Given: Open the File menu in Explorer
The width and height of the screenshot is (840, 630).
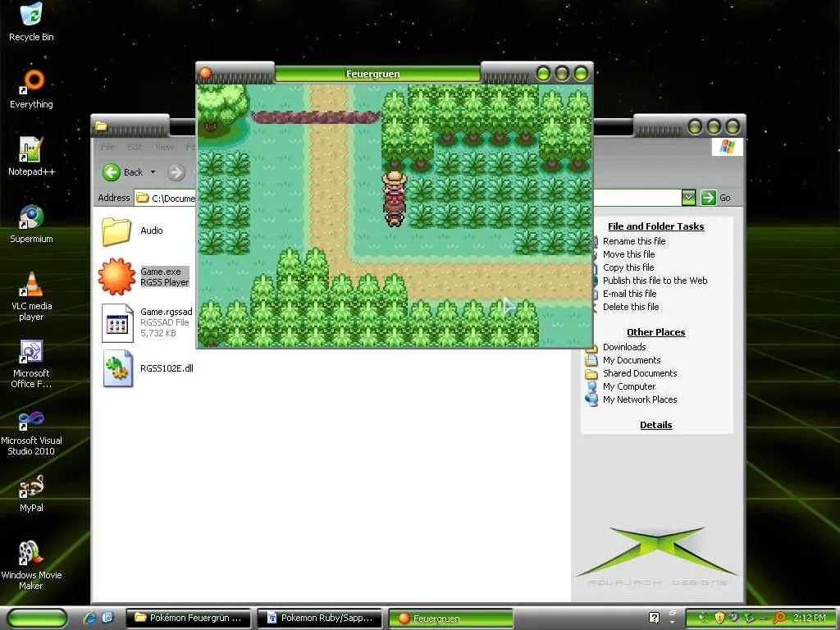Looking at the screenshot, I should click(107, 147).
